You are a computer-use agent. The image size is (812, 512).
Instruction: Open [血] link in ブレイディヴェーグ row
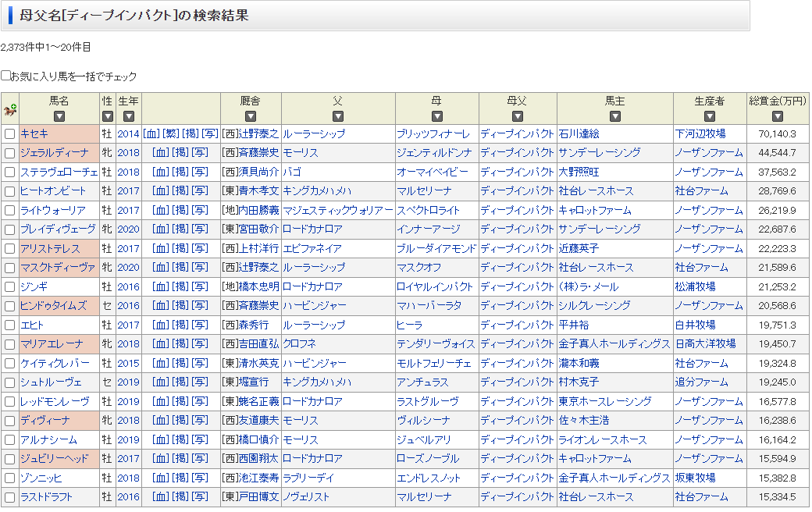coord(161,229)
